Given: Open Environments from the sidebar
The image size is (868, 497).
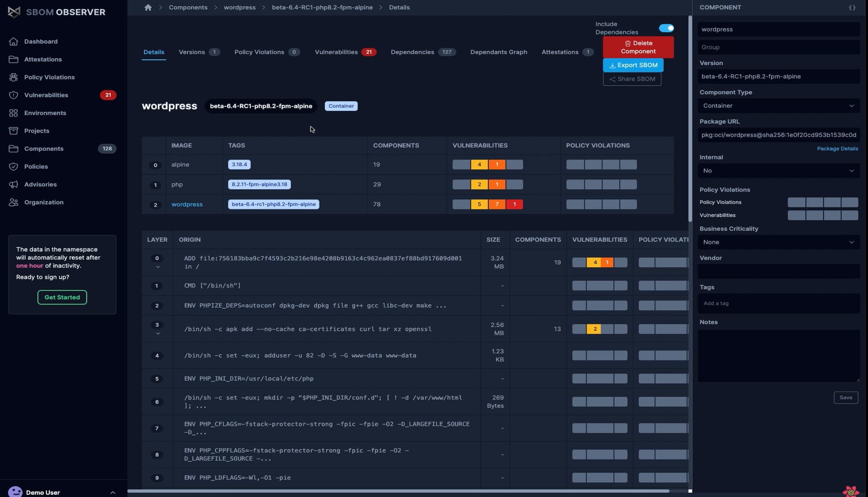Looking at the screenshot, I should pyautogui.click(x=44, y=113).
